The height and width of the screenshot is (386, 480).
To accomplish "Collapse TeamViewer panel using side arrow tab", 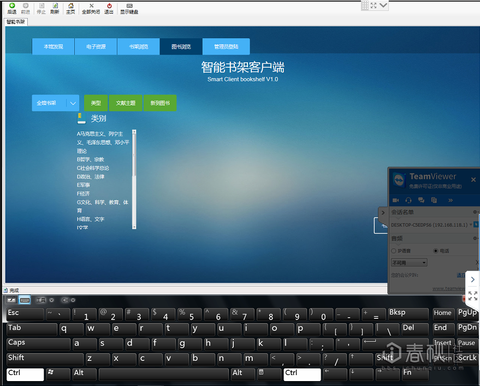I will coord(383,213).
